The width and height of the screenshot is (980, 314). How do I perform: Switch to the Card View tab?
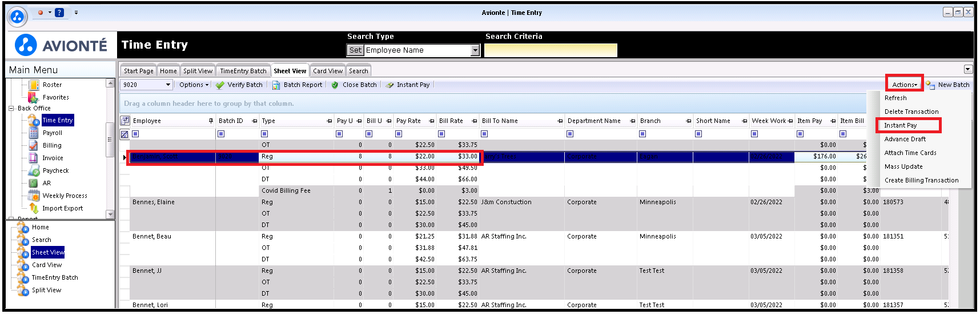[328, 71]
